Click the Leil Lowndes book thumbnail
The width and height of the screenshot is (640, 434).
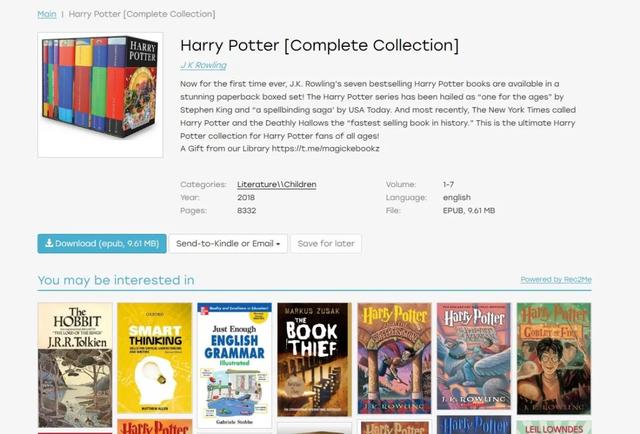[554, 427]
